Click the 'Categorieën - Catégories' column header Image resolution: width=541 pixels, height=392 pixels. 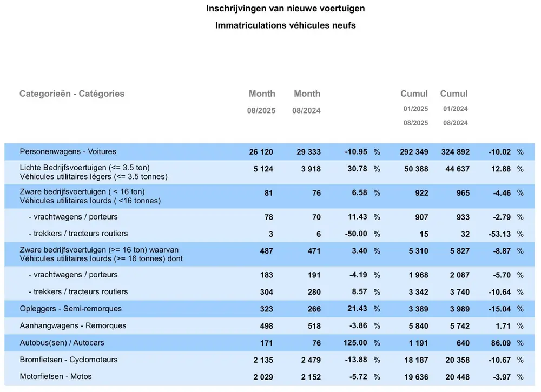[72, 94]
